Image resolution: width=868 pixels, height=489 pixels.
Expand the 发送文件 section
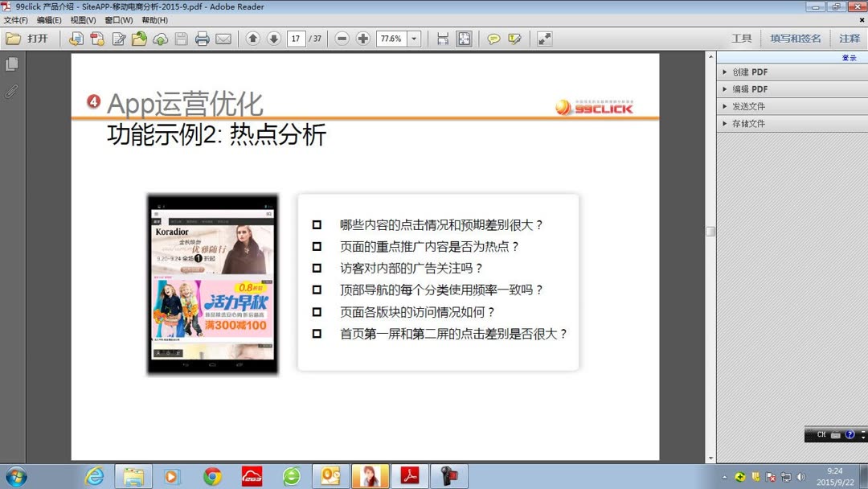coord(747,105)
